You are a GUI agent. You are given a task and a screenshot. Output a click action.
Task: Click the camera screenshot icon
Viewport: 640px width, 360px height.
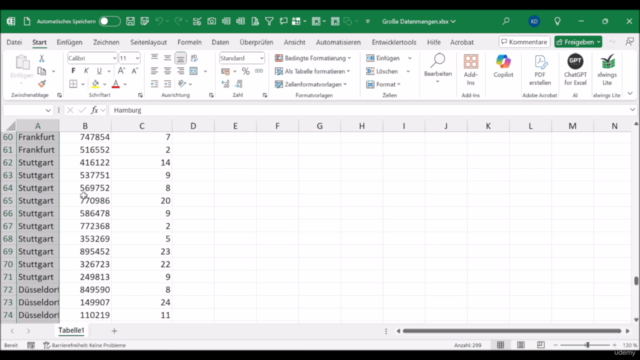coord(211,21)
